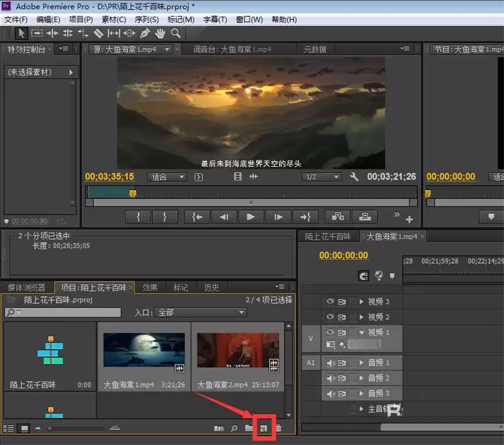Screen dimensions: 504x445
Task: Expand the 音频 2 track triangle
Action: point(362,378)
